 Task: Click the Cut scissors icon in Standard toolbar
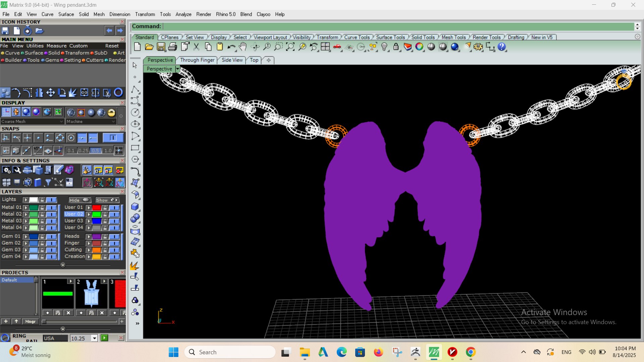[196, 47]
